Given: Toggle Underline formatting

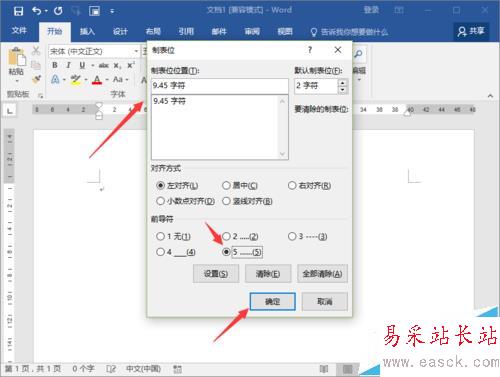Looking at the screenshot, I should coord(82,65).
